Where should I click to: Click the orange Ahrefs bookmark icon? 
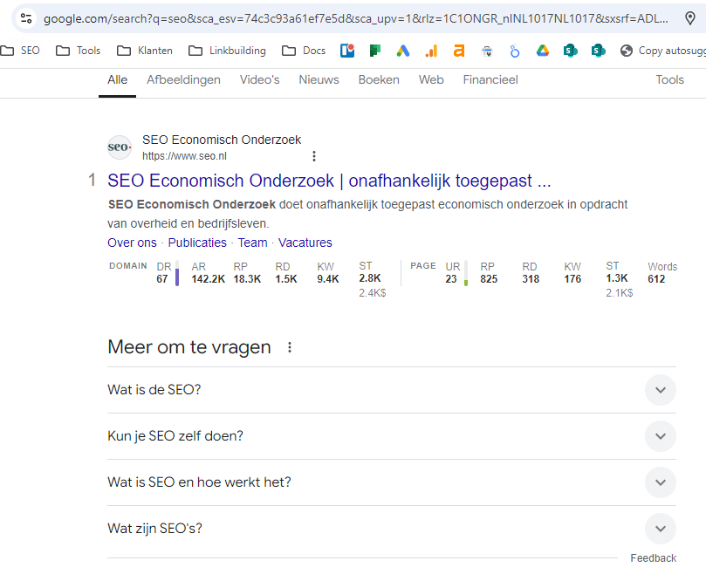coord(458,51)
